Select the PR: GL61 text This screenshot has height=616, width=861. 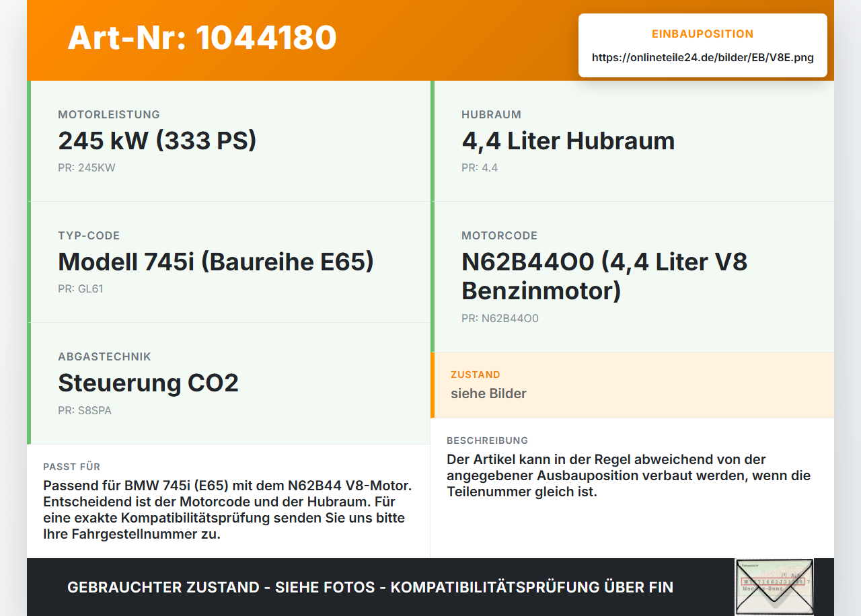point(81,288)
